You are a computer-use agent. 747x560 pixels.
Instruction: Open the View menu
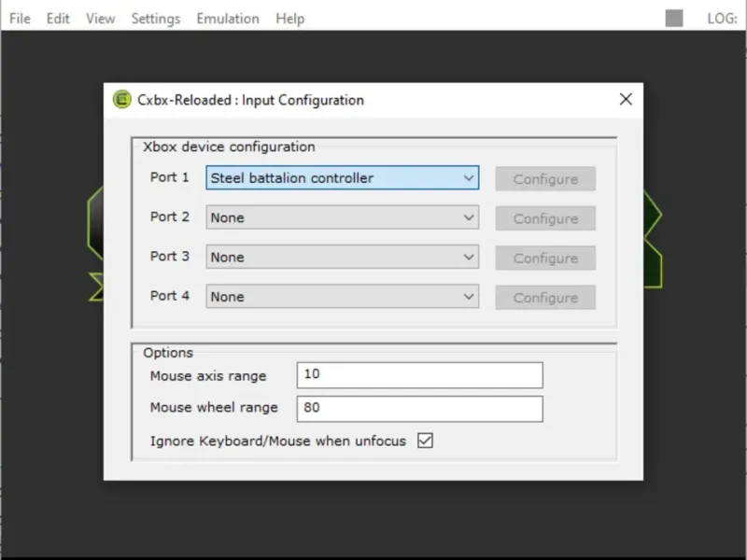(100, 19)
